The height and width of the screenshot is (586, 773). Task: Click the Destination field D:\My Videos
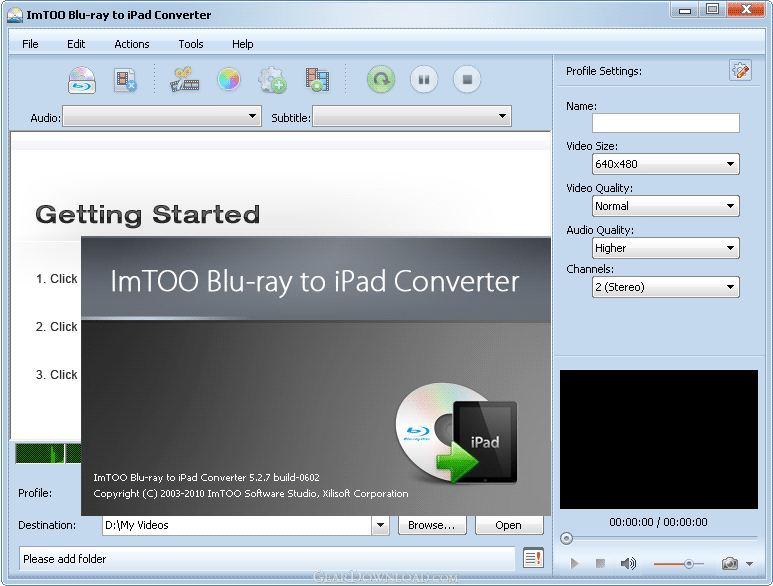pyautogui.click(x=237, y=525)
